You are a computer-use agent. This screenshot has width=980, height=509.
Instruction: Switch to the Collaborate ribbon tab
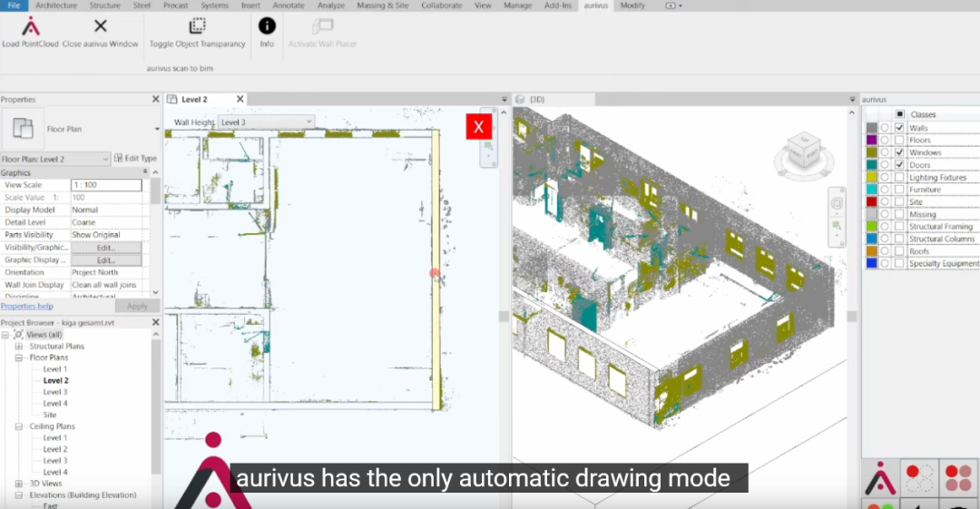[441, 5]
